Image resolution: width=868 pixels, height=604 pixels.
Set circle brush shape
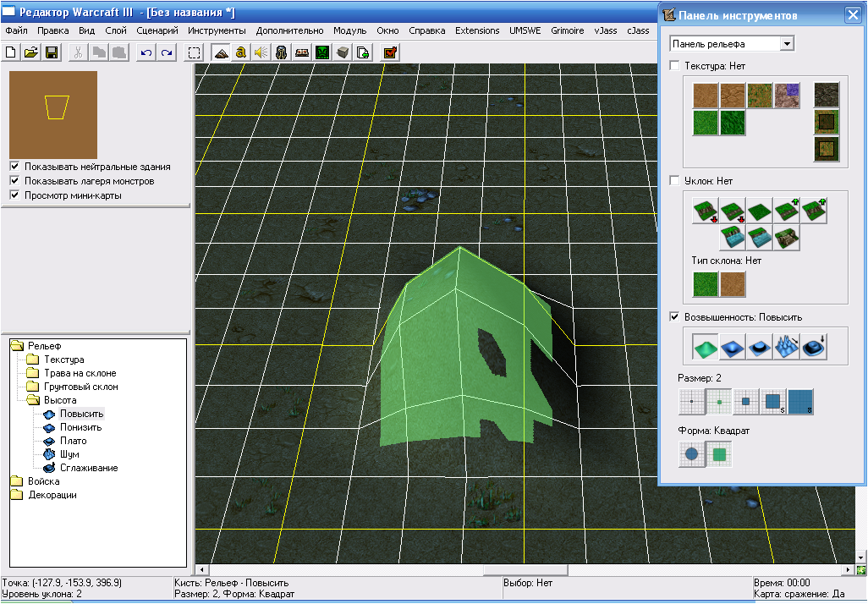[692, 454]
